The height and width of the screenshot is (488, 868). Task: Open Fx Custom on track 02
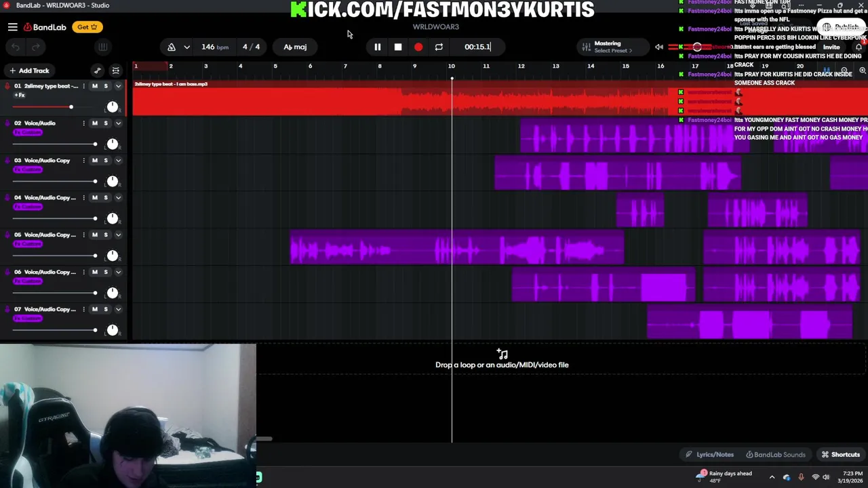pos(28,132)
